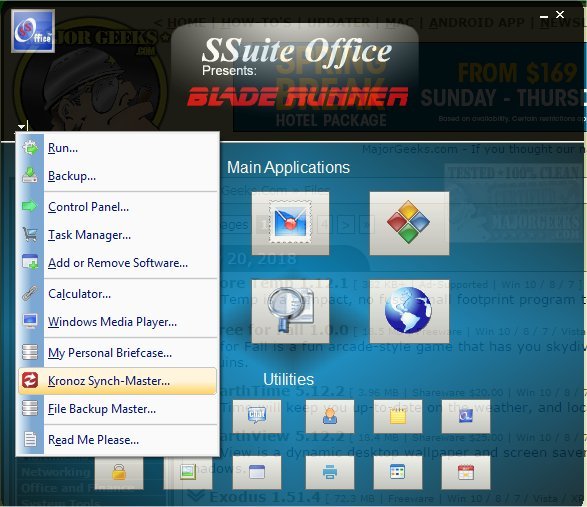Open My Personal Briefcase...
This screenshot has width=587, height=507.
click(x=117, y=353)
